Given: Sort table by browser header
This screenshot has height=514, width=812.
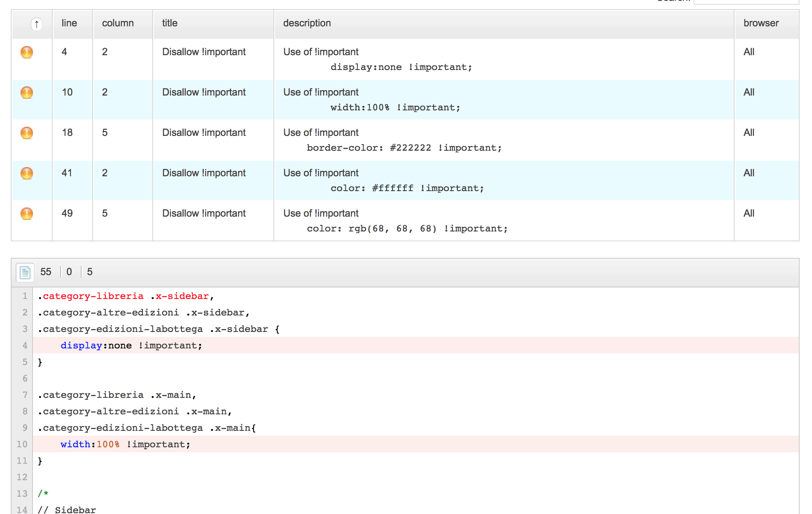Looking at the screenshot, I should (x=761, y=23).
